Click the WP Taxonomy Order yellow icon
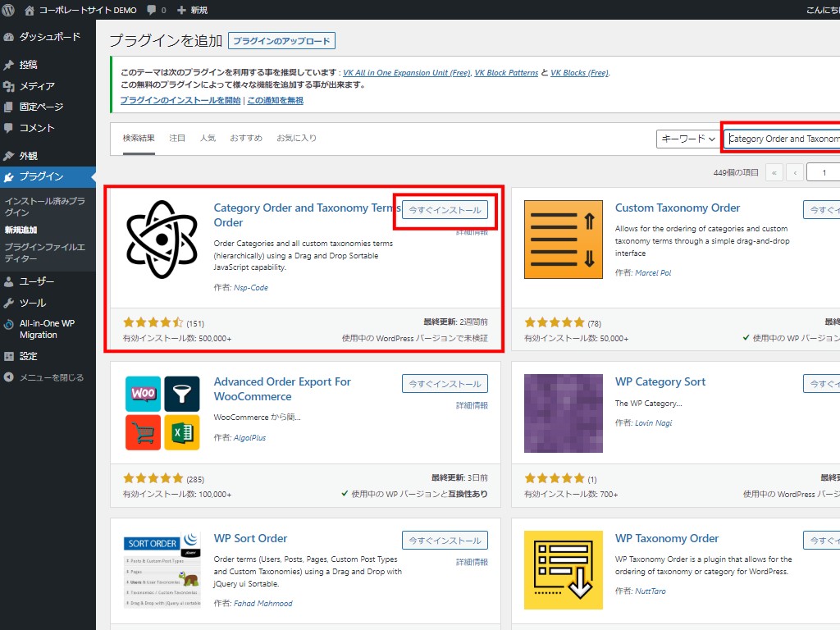Screen dimensions: 840x630 (559, 569)
